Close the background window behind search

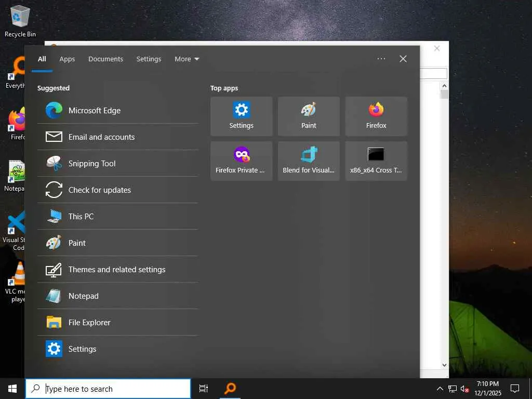click(x=437, y=48)
